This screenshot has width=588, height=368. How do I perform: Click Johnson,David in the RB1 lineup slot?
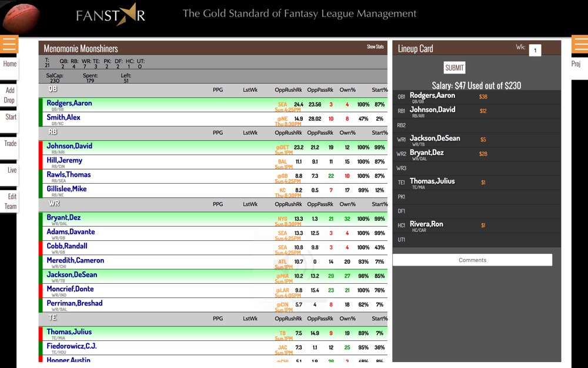[432, 110]
